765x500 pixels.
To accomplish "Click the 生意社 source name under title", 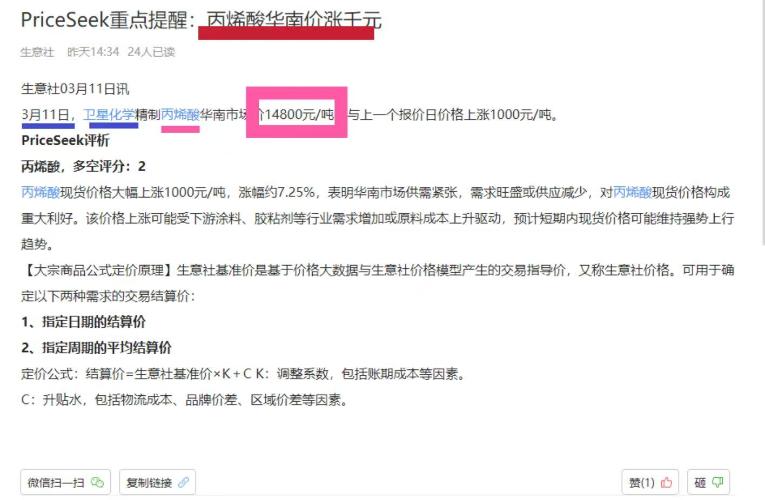I will (38, 52).
